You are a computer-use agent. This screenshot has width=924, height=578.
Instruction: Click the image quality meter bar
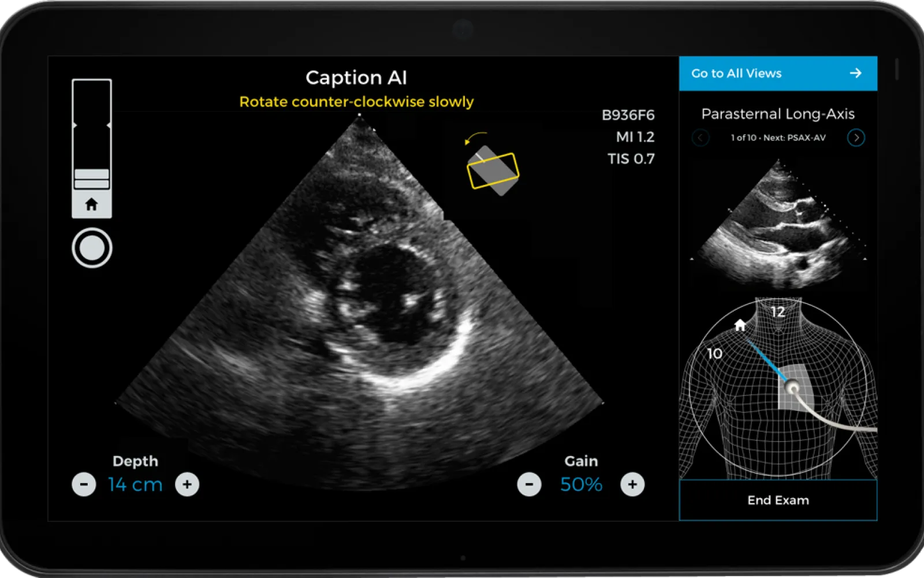[92, 134]
